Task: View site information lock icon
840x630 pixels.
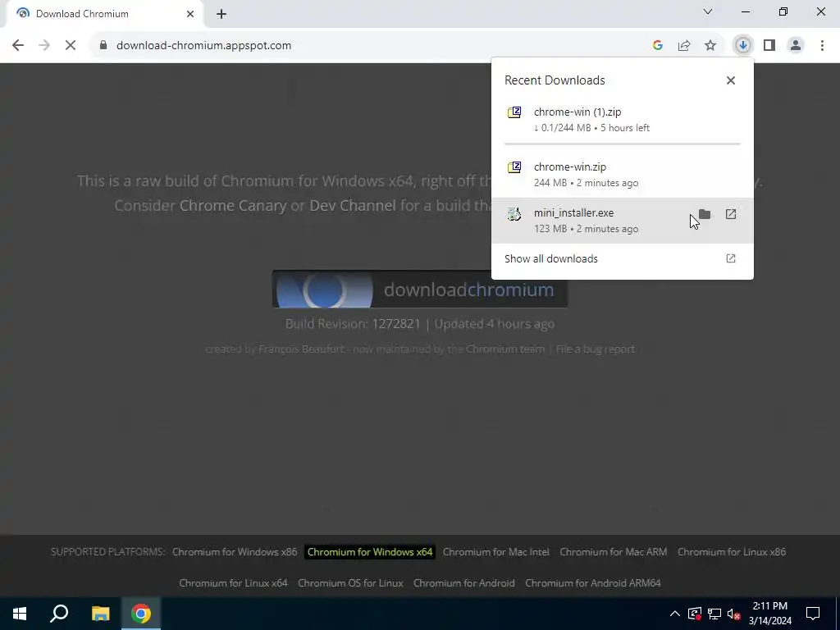Action: pos(103,46)
